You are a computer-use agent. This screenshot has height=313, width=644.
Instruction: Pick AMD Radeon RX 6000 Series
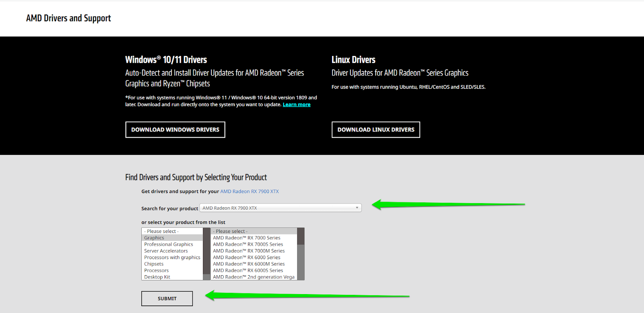pos(246,257)
